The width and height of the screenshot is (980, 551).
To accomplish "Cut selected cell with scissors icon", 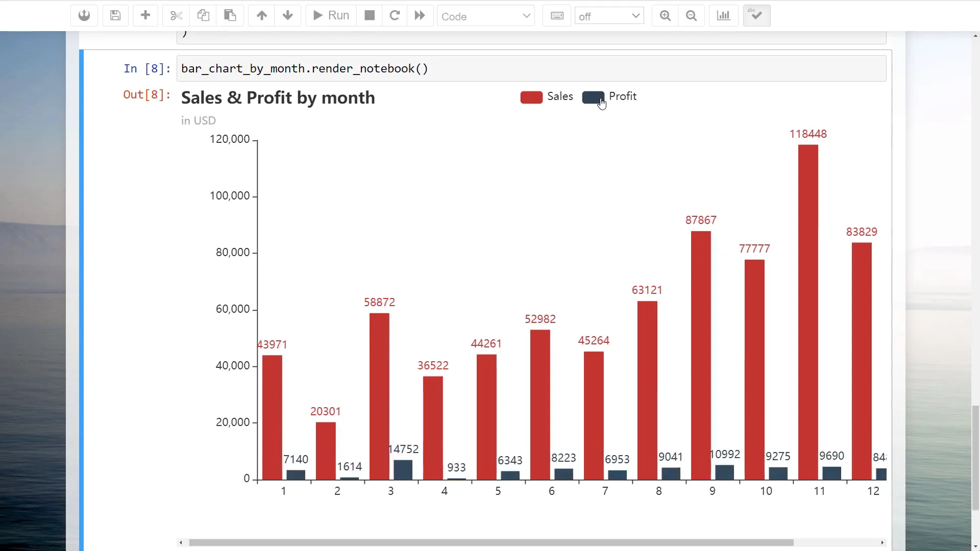I will point(176,15).
